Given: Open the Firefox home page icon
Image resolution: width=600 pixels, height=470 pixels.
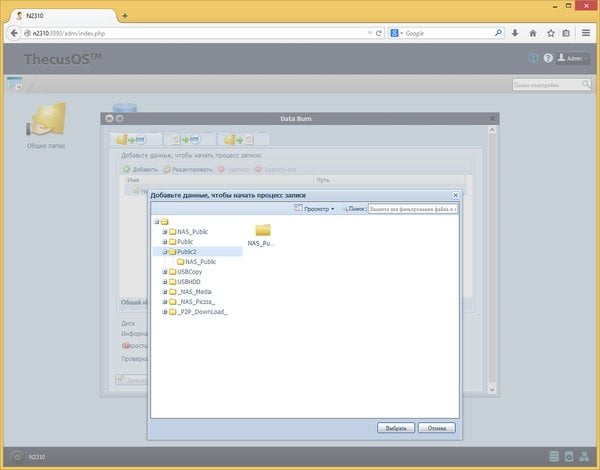Looking at the screenshot, I should click(533, 33).
